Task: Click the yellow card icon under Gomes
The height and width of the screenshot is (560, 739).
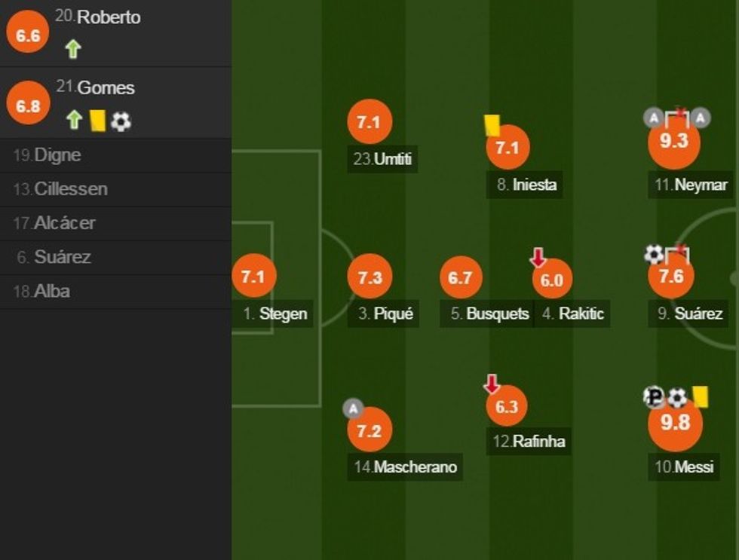Action: click(97, 121)
